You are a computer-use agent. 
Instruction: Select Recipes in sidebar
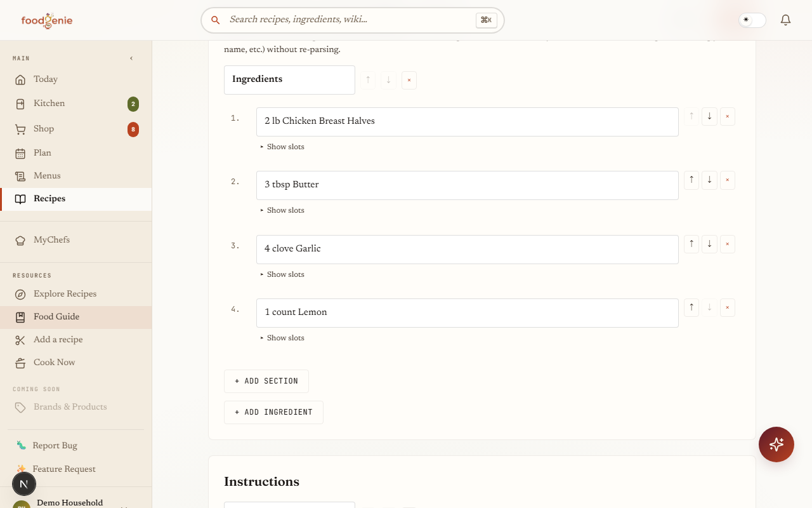[x=76, y=199]
